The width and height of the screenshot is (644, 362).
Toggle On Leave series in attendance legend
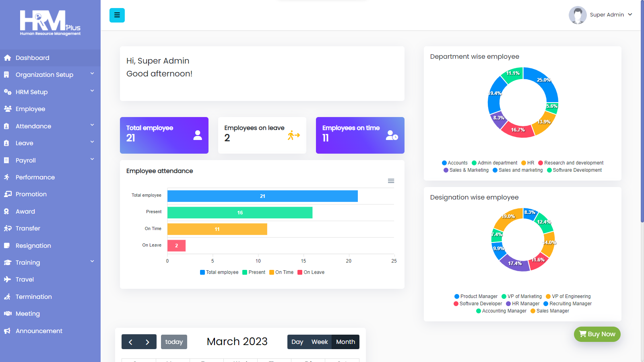(x=311, y=272)
